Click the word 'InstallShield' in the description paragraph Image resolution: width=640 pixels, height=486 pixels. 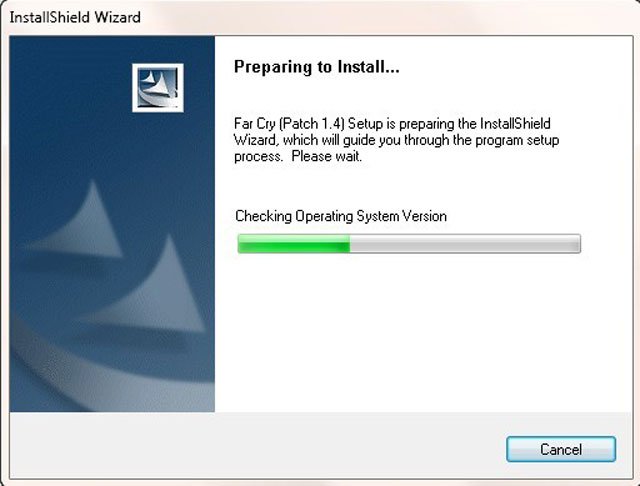(515, 124)
